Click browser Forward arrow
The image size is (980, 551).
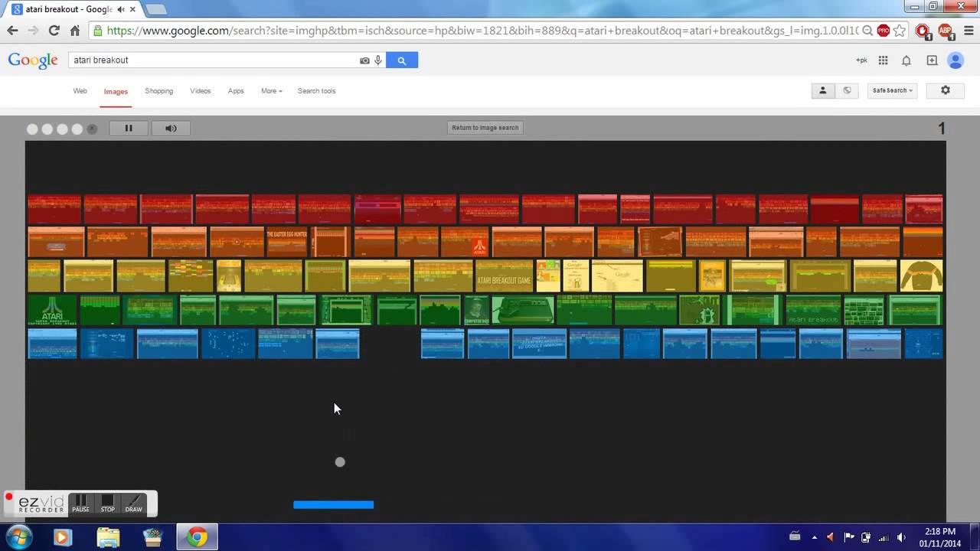pos(33,31)
